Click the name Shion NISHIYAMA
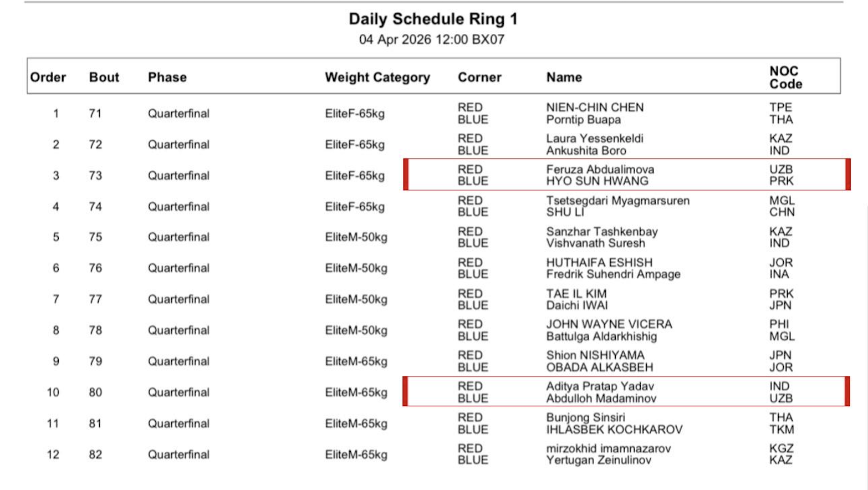868x490 pixels. pos(595,355)
